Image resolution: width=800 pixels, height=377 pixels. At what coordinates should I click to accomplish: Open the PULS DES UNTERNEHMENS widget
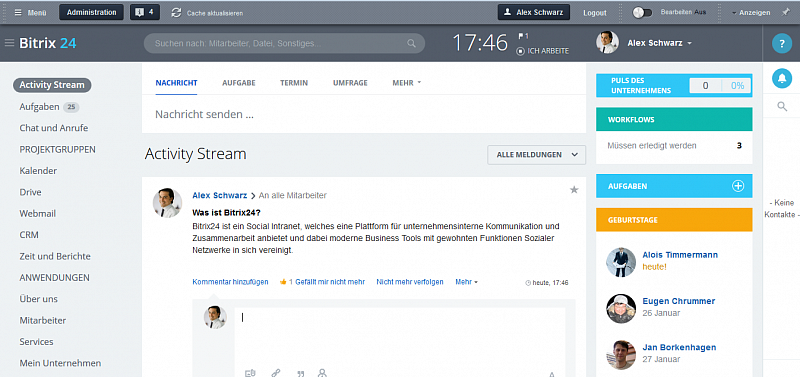click(x=674, y=85)
